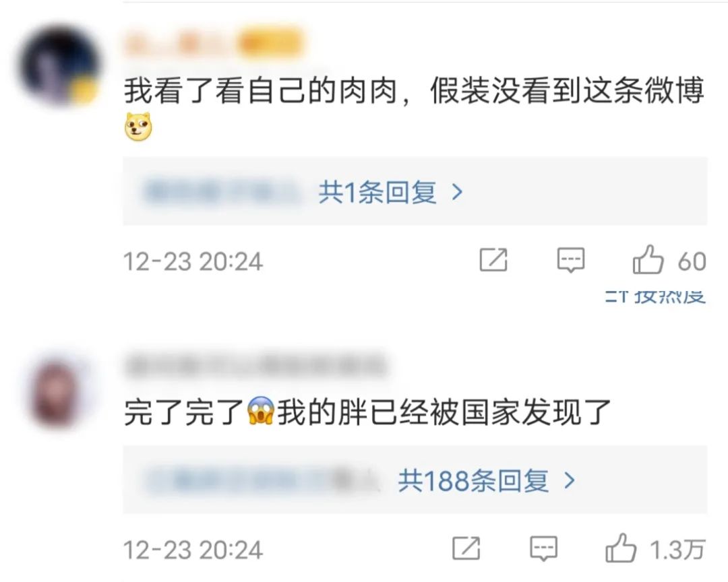Screen dimensions: 728x582
Task: Select comment text 我的胖已经被国家发现了
Action: pyautogui.click(x=444, y=412)
